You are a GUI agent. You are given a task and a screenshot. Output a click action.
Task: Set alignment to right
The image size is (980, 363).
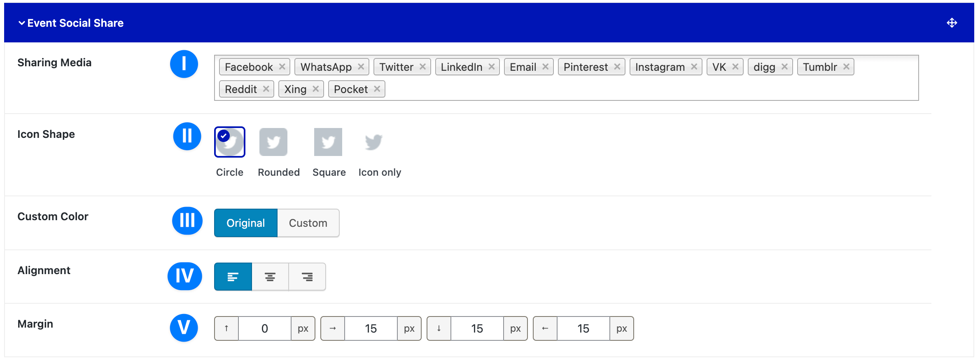[x=307, y=277]
